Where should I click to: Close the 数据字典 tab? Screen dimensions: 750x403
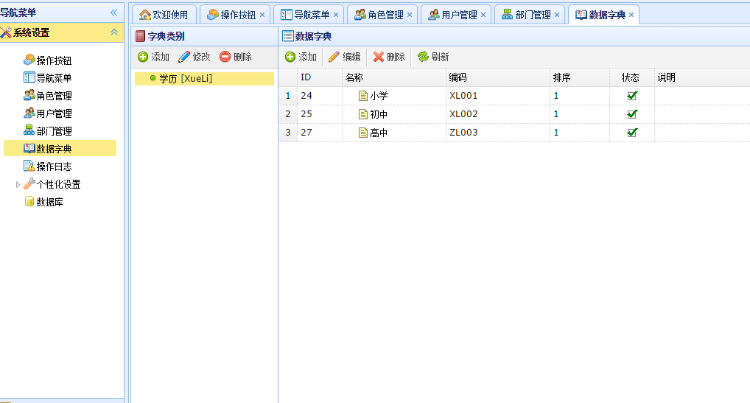631,15
